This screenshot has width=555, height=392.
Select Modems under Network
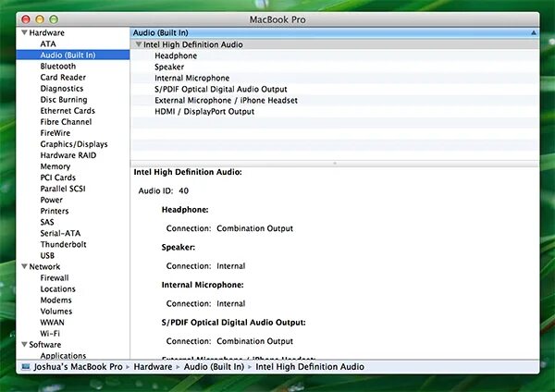(55, 300)
